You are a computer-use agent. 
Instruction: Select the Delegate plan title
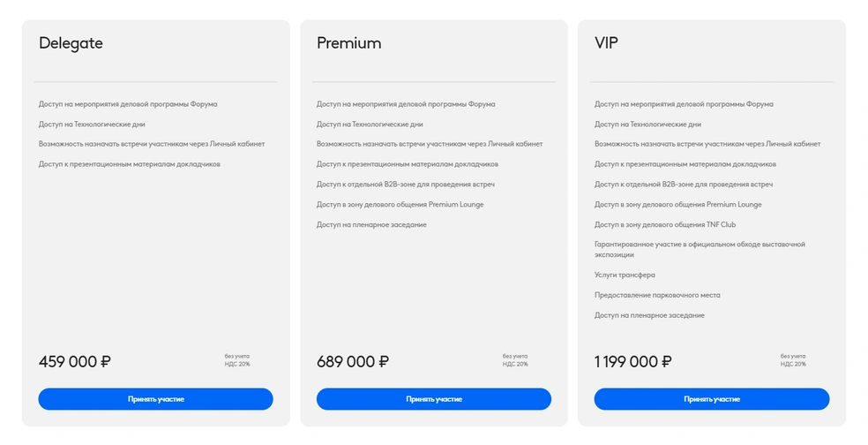pos(71,43)
